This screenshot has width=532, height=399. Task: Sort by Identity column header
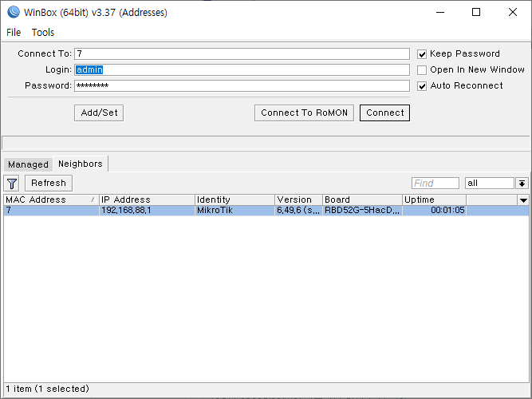pyautogui.click(x=234, y=199)
